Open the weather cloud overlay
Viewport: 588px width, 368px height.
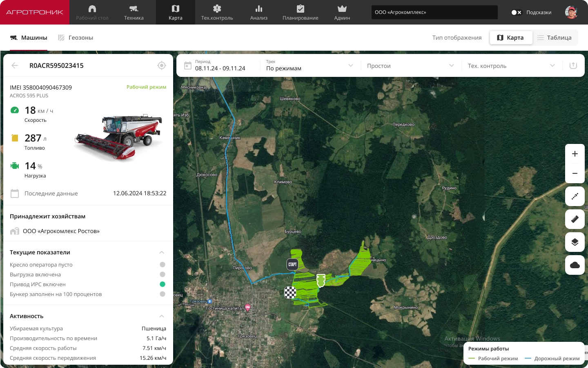pos(575,265)
